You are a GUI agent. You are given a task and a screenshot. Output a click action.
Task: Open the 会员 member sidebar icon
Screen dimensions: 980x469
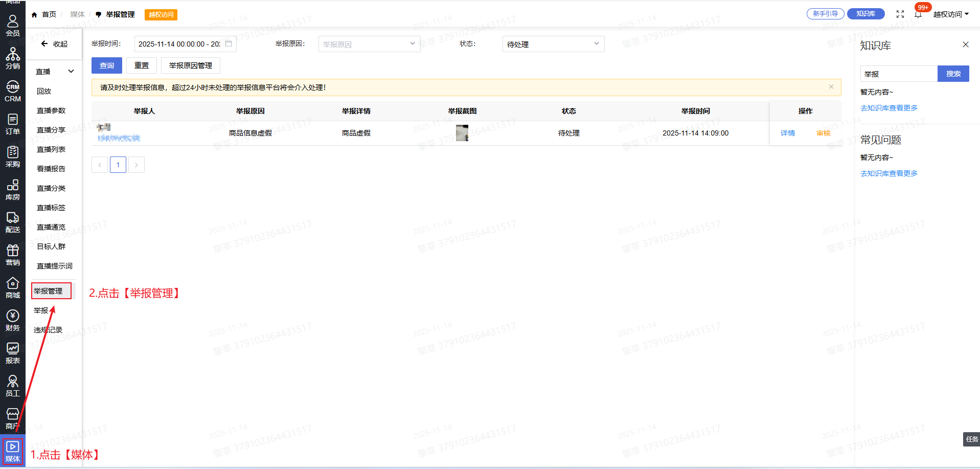pos(12,26)
